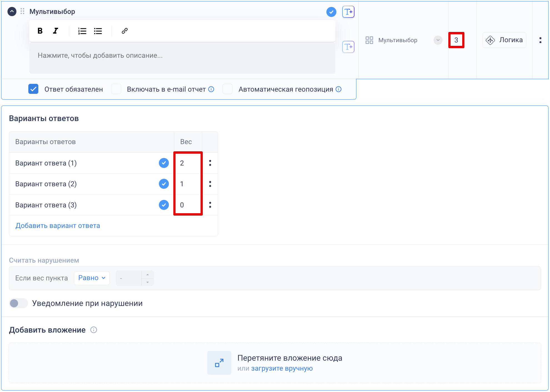Enable Автоматическая геопозиция checkbox

pos(227,89)
